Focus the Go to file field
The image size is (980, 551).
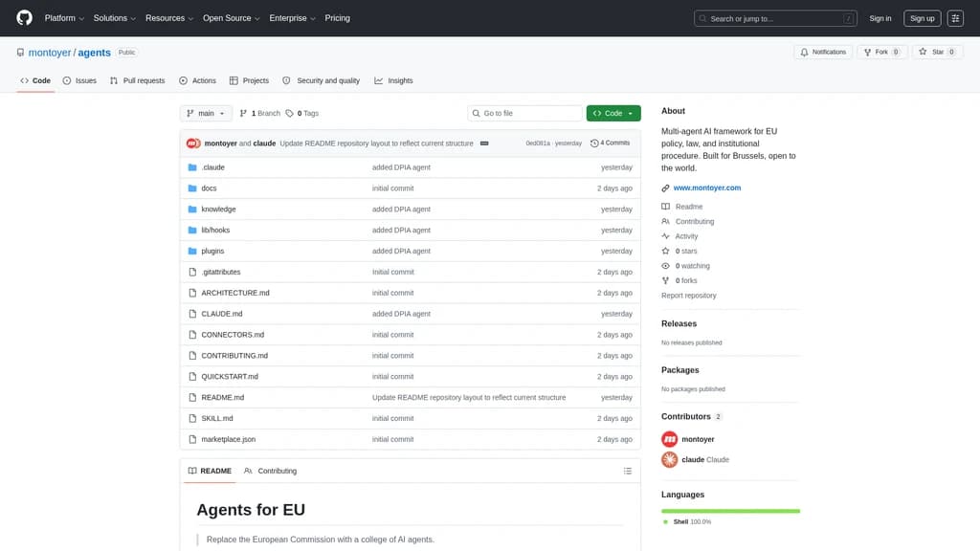click(x=524, y=113)
